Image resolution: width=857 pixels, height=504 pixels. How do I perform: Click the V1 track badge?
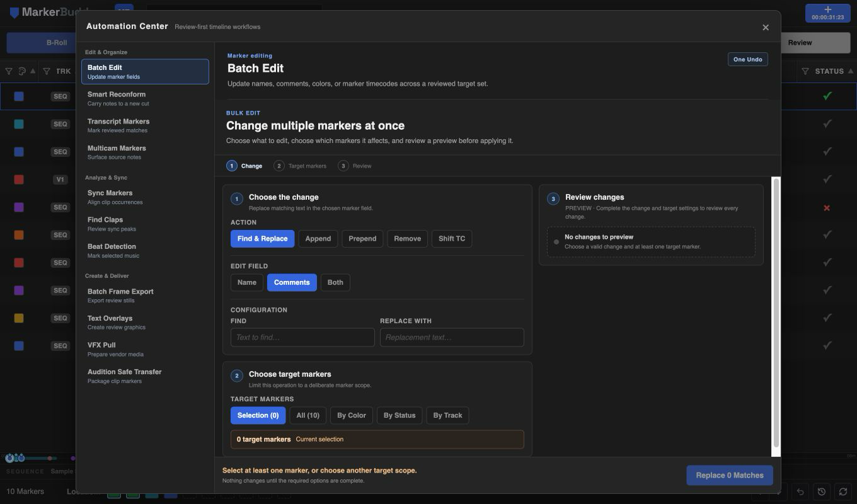(x=60, y=180)
